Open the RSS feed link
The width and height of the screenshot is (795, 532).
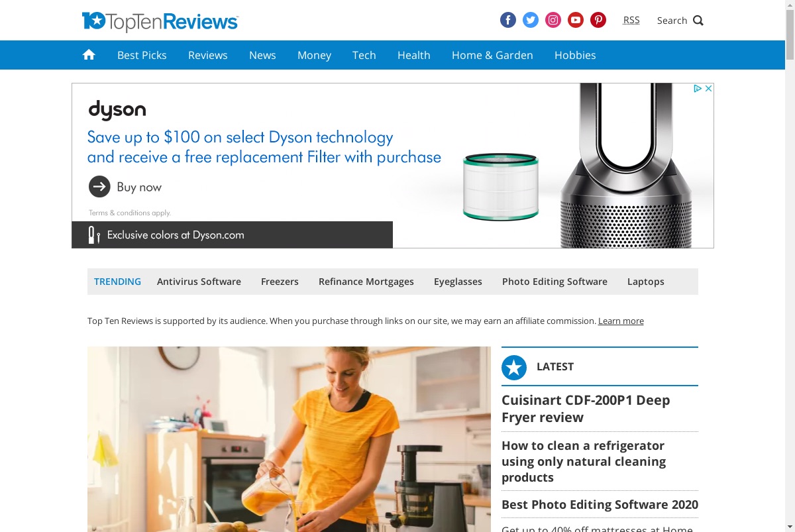pyautogui.click(x=631, y=21)
